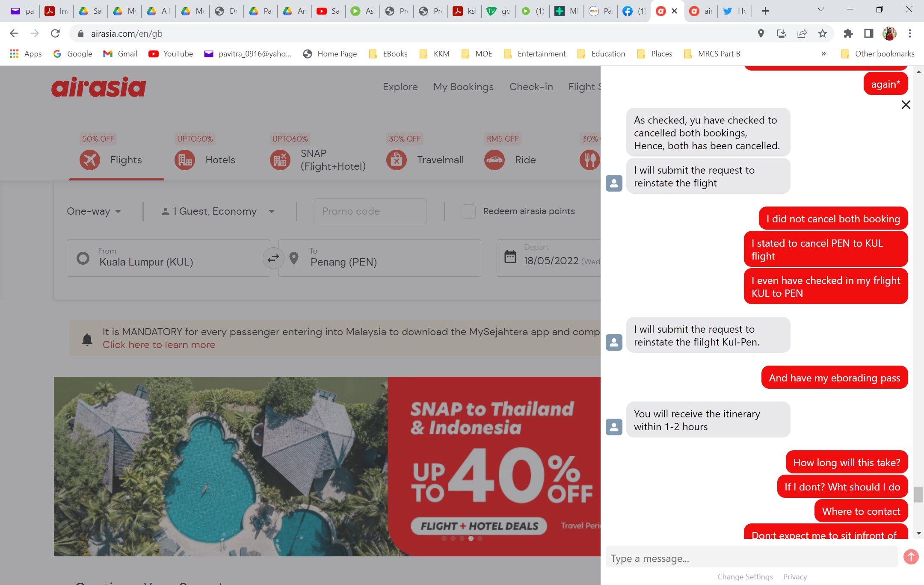Go back in browser history

point(14,33)
